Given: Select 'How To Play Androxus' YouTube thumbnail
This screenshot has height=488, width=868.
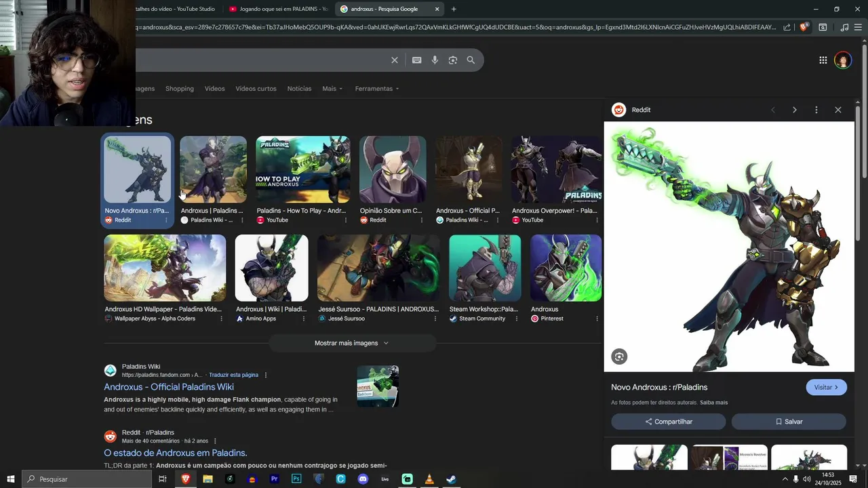Looking at the screenshot, I should pyautogui.click(x=302, y=169).
